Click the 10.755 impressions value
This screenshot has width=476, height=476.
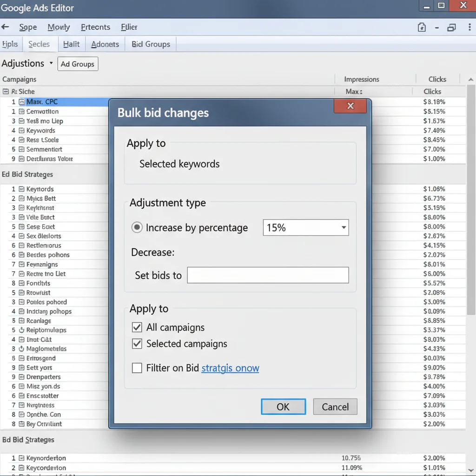[351, 458]
